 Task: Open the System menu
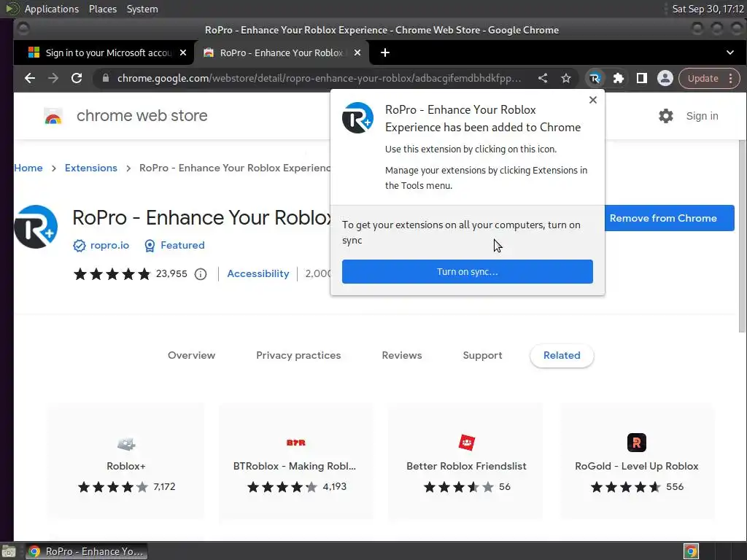coord(142,9)
